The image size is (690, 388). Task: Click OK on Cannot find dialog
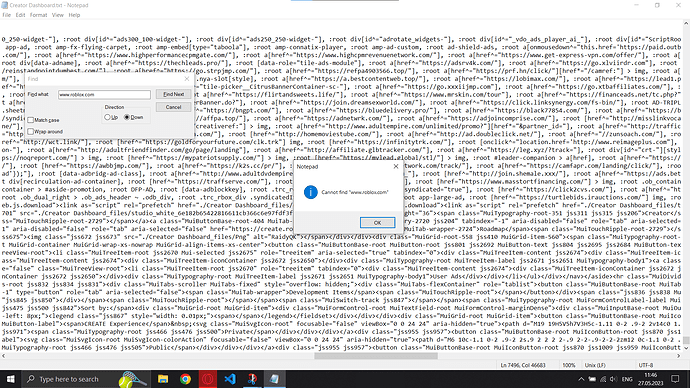[377, 223]
